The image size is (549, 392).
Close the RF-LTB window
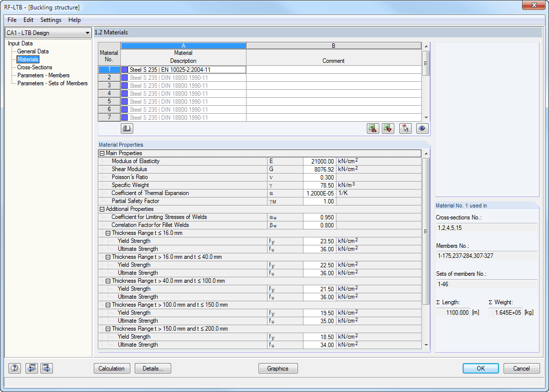coord(534,5)
